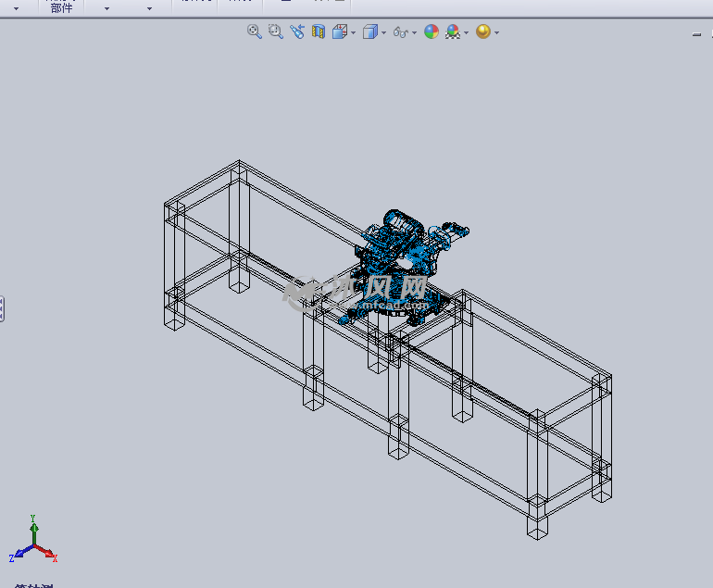713x588 pixels.
Task: Expand the collapsed left panel handle
Action: tap(3, 308)
